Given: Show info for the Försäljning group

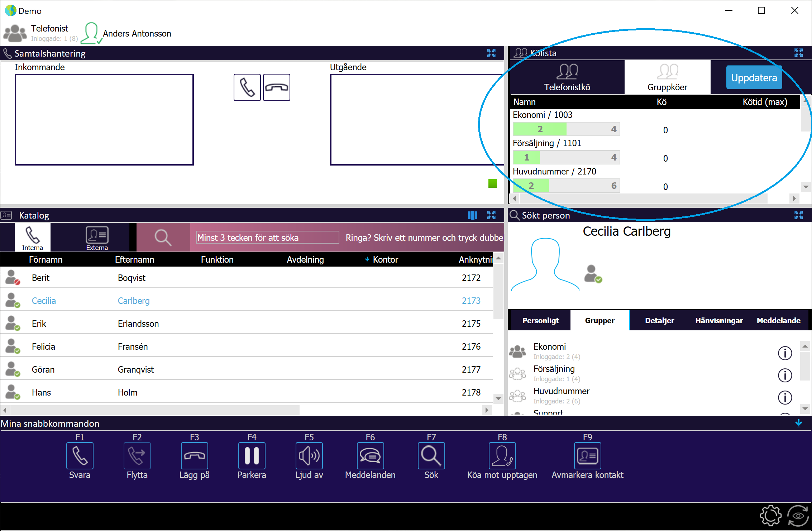Looking at the screenshot, I should 785,375.
